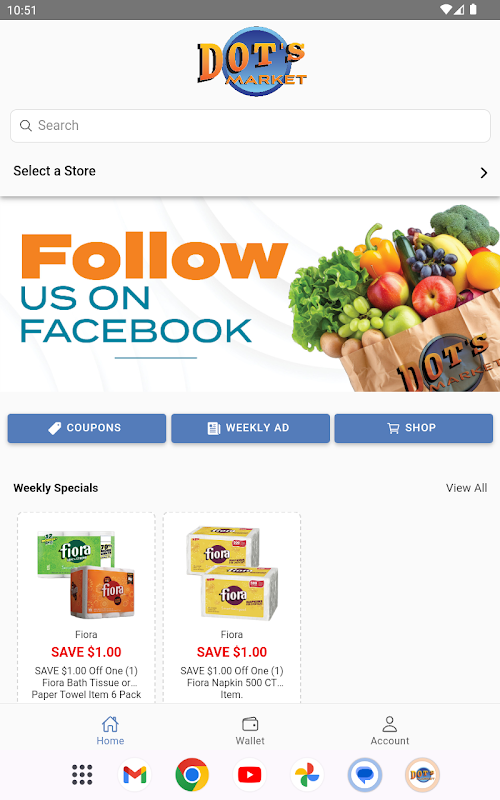The image size is (500, 800).
Task: Tap the Dot's Market logo at top
Action: (252, 62)
